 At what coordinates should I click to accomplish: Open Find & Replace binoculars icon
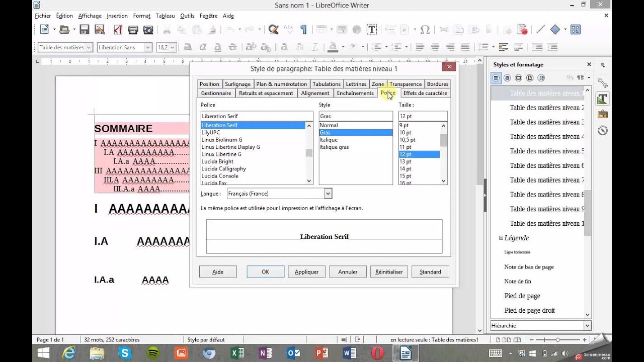click(273, 30)
